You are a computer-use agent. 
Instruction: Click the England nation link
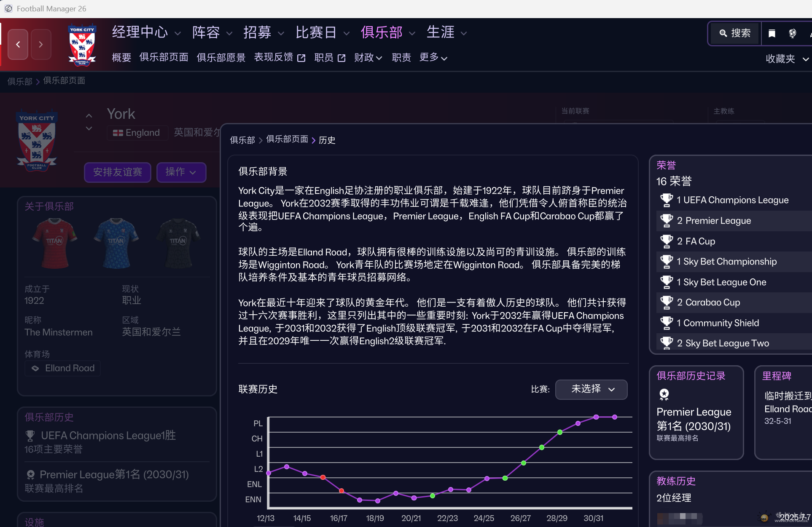click(x=137, y=133)
